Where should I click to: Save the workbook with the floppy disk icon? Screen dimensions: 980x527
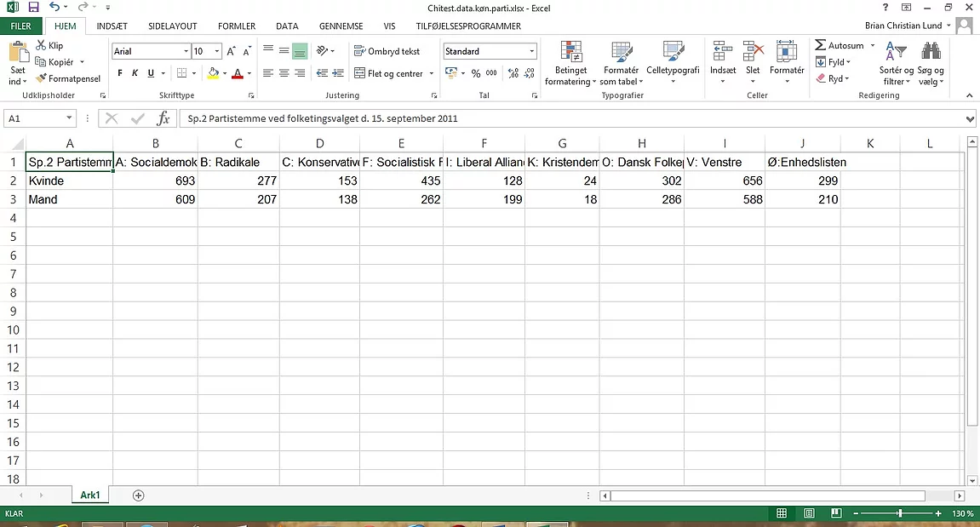[34, 8]
